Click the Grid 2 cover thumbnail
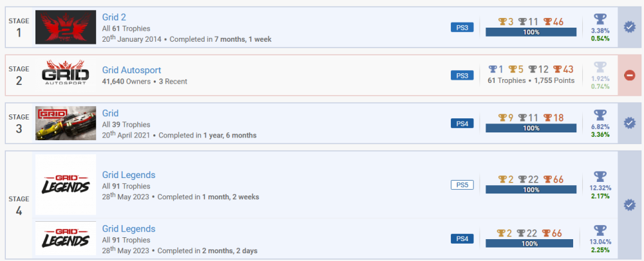 click(x=66, y=28)
